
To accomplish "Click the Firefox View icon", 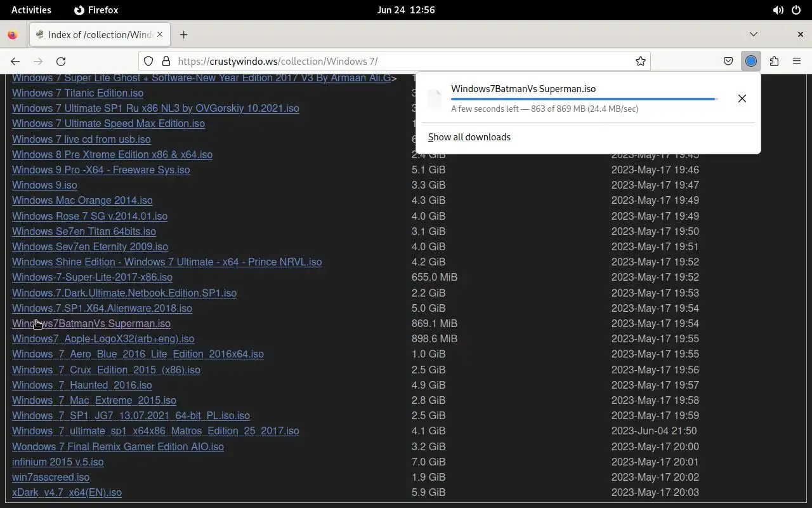I will click(x=13, y=34).
